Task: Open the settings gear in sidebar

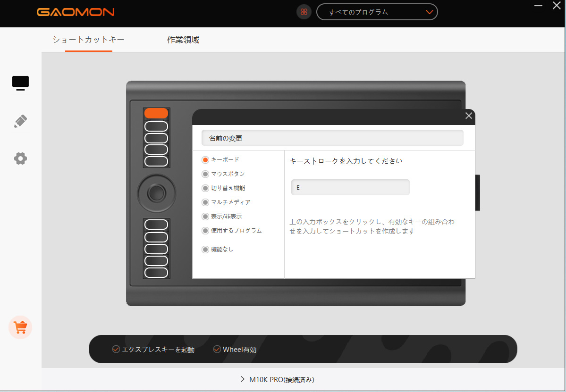Action: [x=20, y=158]
